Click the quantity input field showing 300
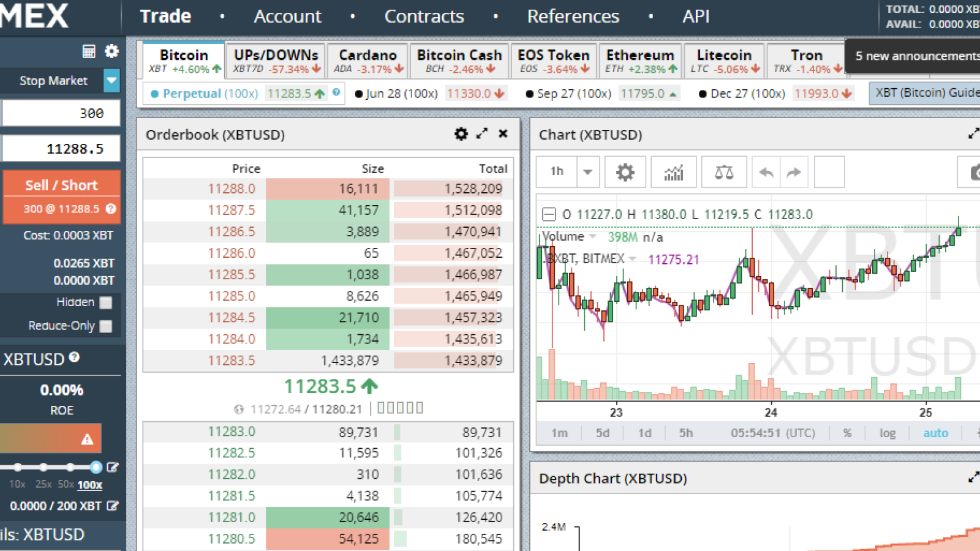This screenshot has width=980, height=551. 61,113
